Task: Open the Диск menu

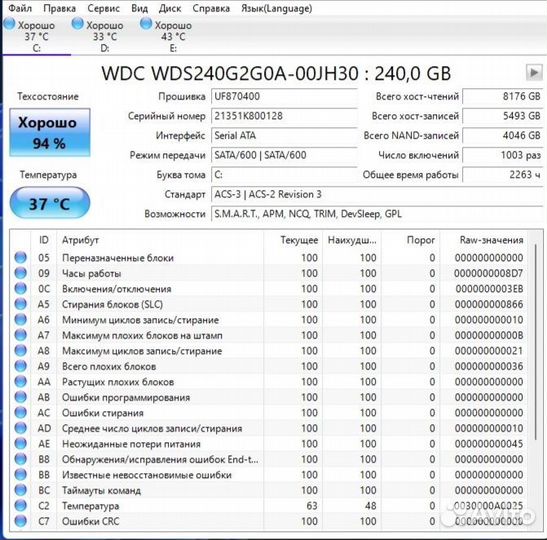Action: (170, 8)
